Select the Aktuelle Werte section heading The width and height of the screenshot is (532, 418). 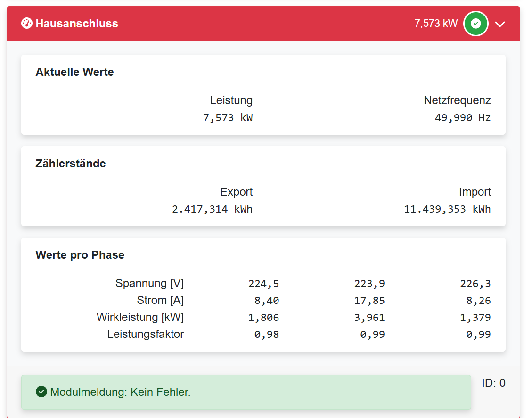74,72
